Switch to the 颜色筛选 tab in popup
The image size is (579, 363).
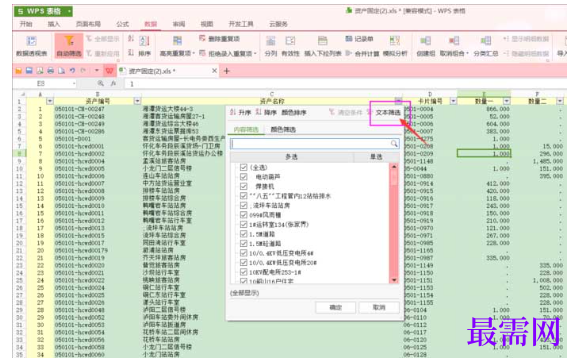coord(283,130)
